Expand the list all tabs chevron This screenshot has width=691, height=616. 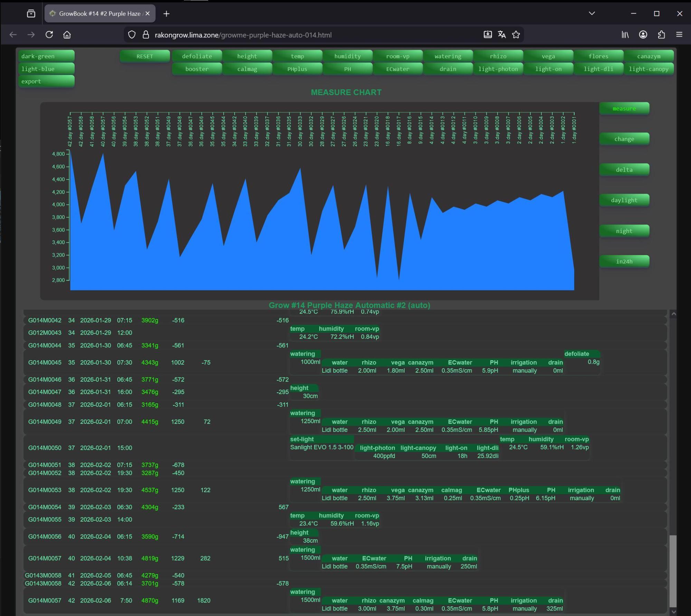(x=591, y=13)
